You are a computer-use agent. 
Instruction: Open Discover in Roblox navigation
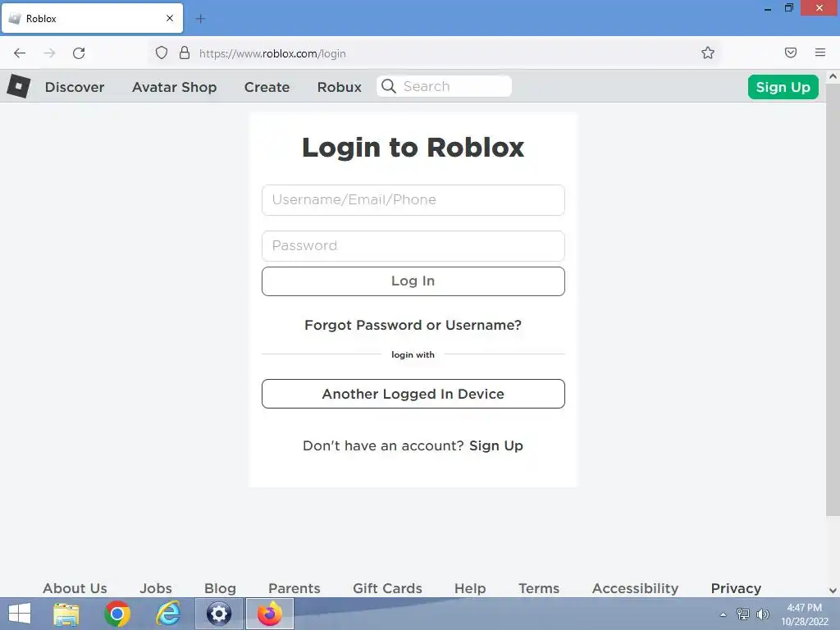75,87
